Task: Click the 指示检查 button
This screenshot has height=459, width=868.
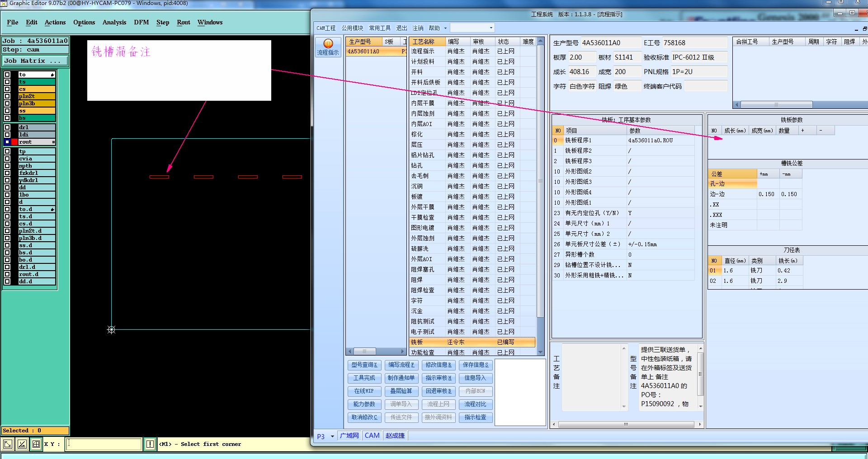Action: pyautogui.click(x=476, y=417)
